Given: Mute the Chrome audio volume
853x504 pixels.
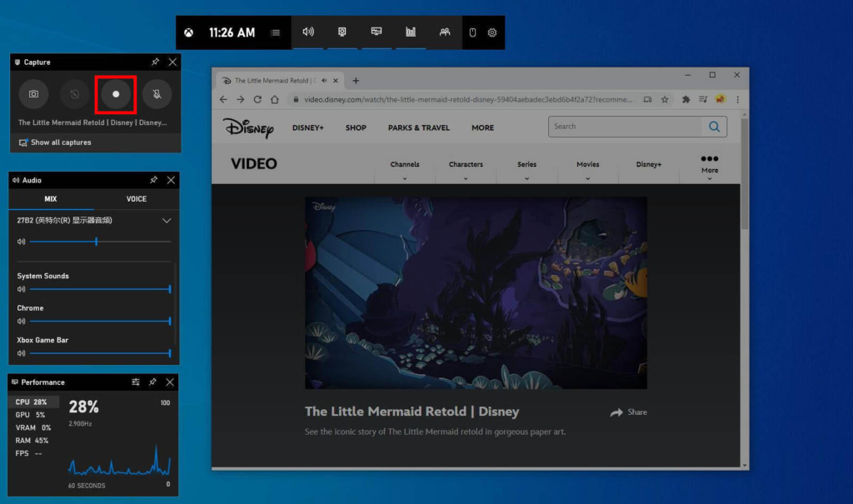Looking at the screenshot, I should click(21, 321).
